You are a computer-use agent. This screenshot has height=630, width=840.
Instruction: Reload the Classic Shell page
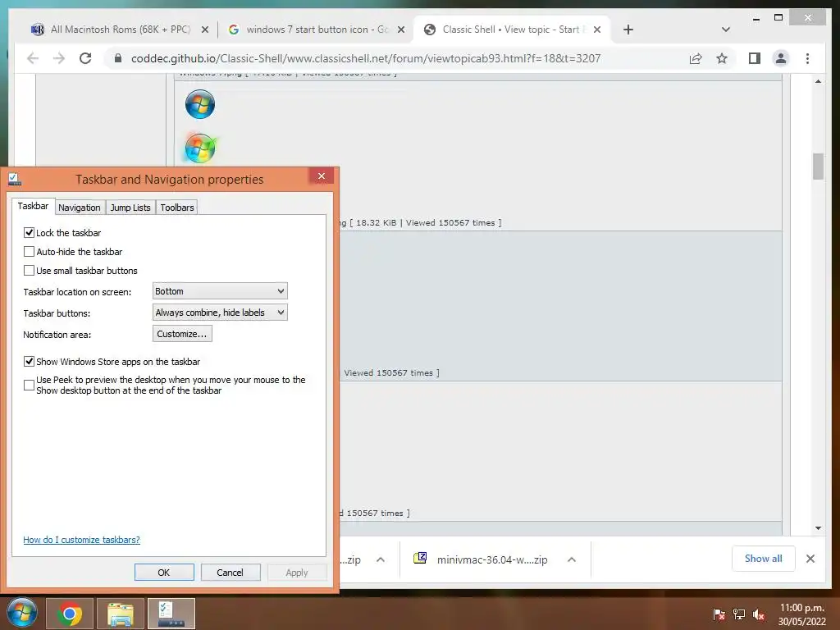[x=85, y=58]
